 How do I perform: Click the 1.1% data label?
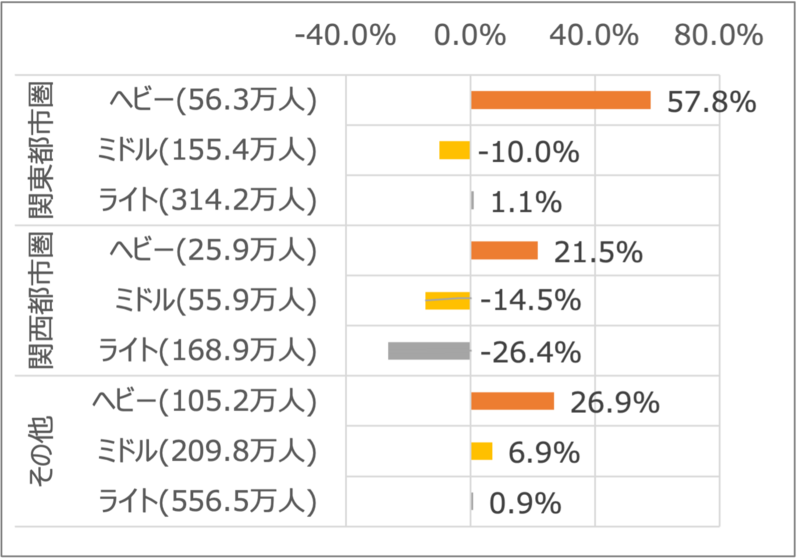[526, 202]
